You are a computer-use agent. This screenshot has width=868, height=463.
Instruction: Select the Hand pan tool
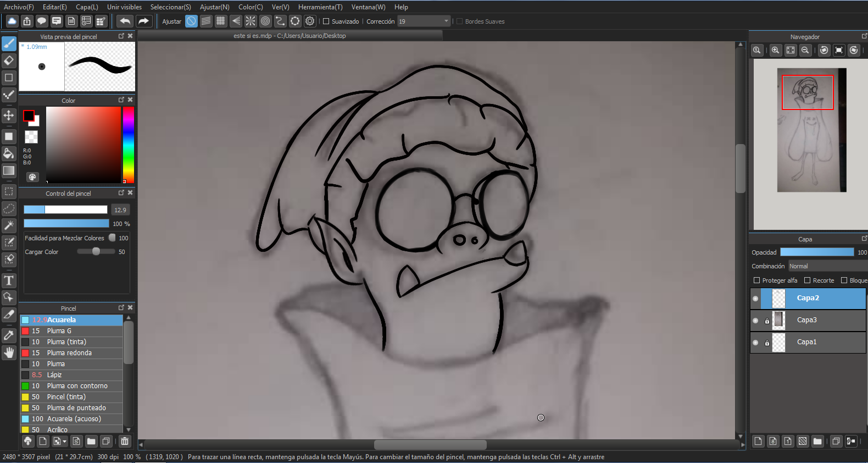click(9, 352)
